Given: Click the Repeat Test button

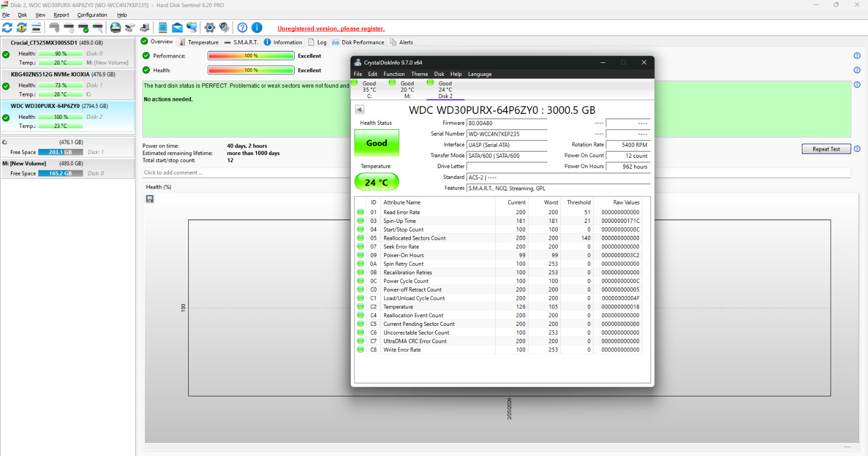Looking at the screenshot, I should 826,149.
